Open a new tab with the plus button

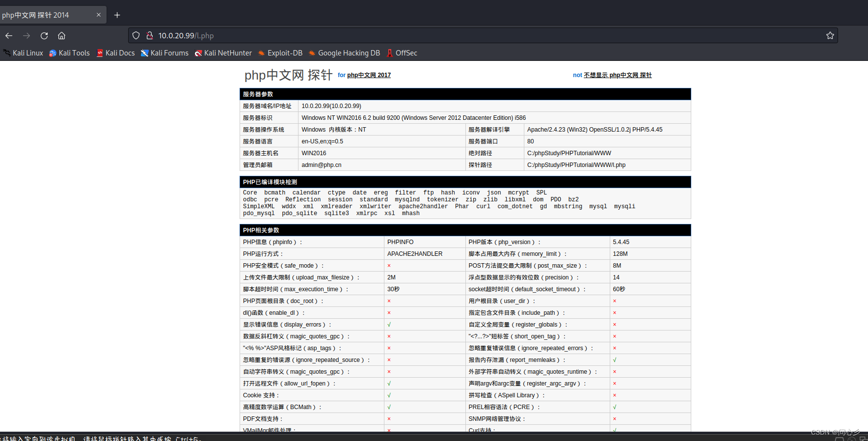click(117, 15)
